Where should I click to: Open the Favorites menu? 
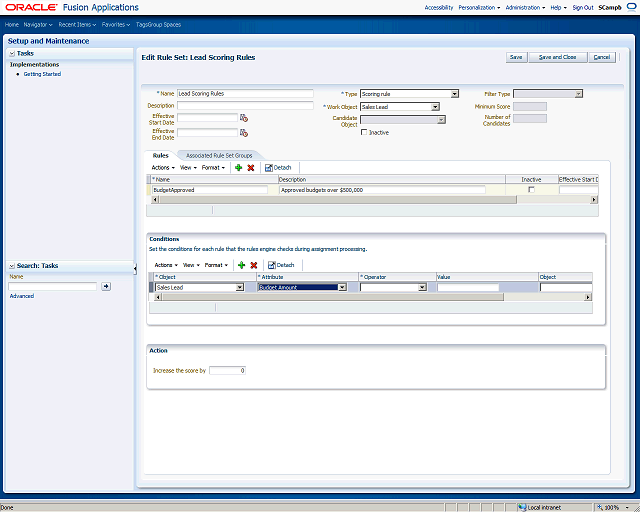point(116,24)
